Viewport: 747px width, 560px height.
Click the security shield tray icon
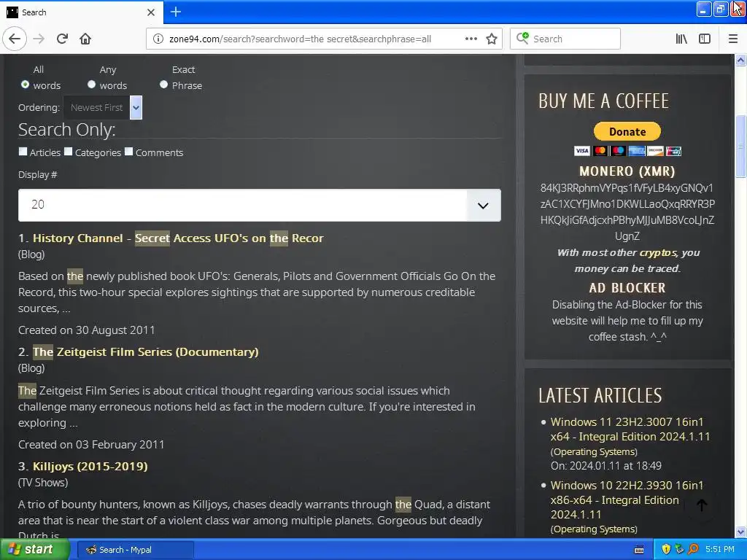[666, 550]
